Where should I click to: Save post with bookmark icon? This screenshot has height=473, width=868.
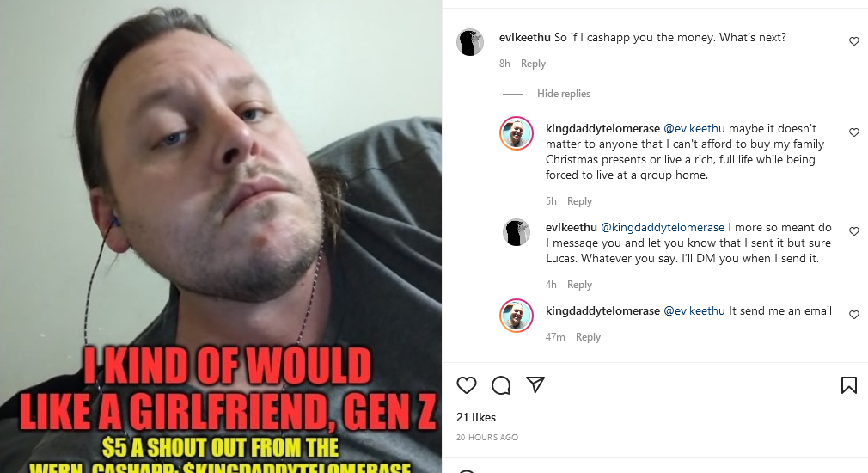(x=848, y=385)
